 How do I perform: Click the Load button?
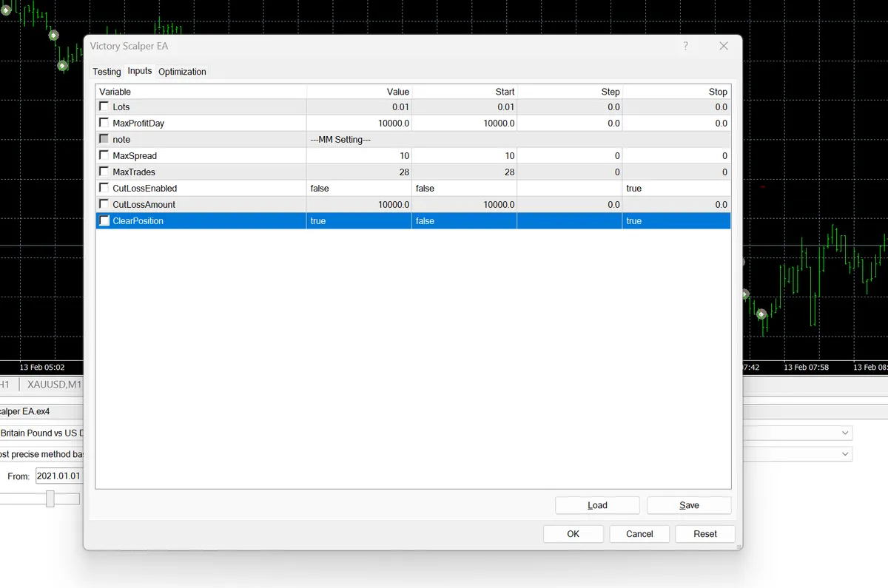pyautogui.click(x=597, y=505)
